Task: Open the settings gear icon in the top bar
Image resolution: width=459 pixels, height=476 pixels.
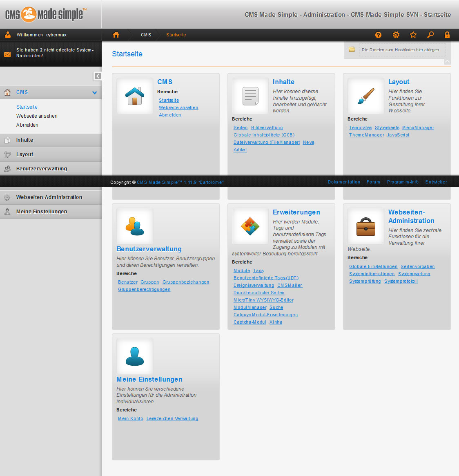Action: (396, 35)
